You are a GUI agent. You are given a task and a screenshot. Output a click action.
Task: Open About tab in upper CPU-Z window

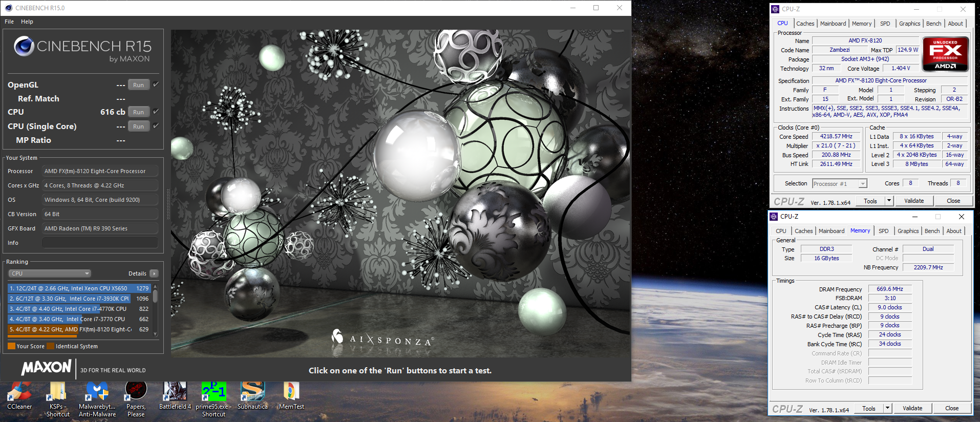(955, 24)
